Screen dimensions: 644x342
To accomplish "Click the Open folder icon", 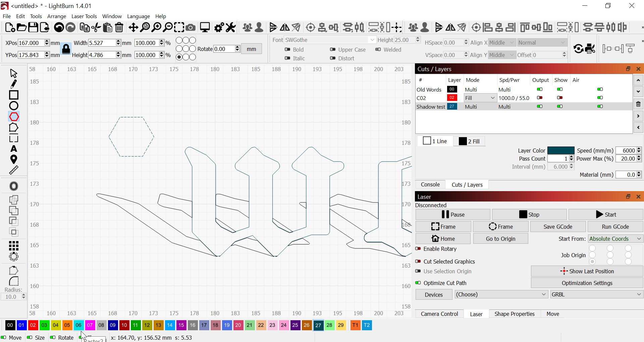I will [x=21, y=27].
